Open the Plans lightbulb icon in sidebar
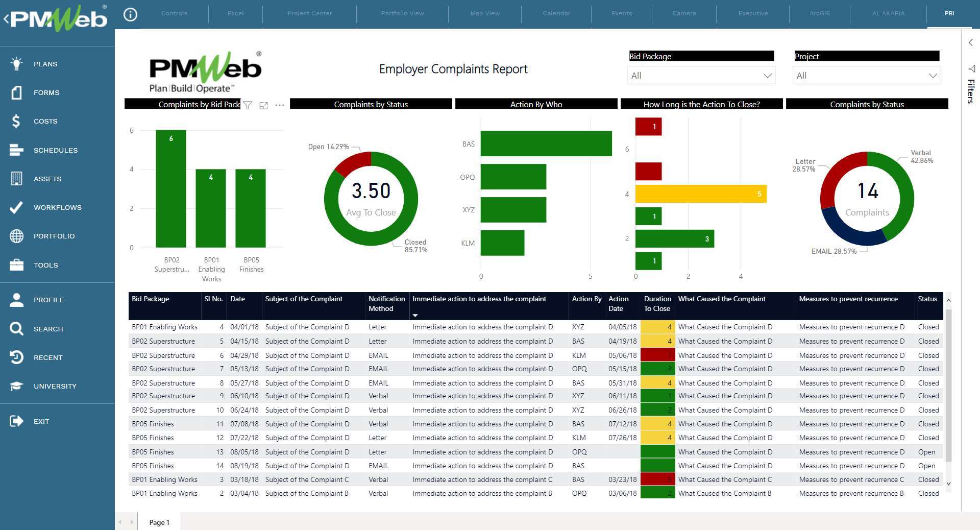Image resolution: width=980 pixels, height=530 pixels. tap(16, 64)
